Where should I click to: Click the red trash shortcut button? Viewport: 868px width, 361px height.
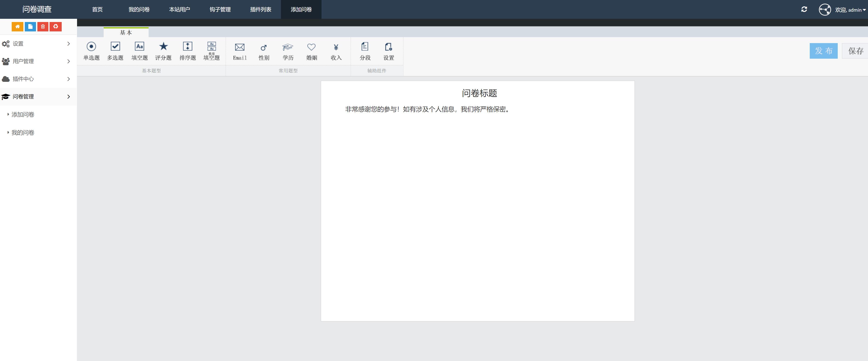tap(43, 27)
